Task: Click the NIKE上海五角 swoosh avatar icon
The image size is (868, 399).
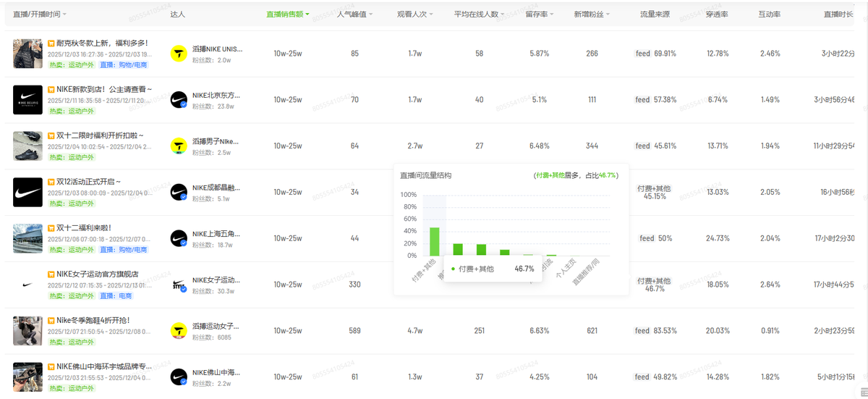Action: pyautogui.click(x=179, y=238)
